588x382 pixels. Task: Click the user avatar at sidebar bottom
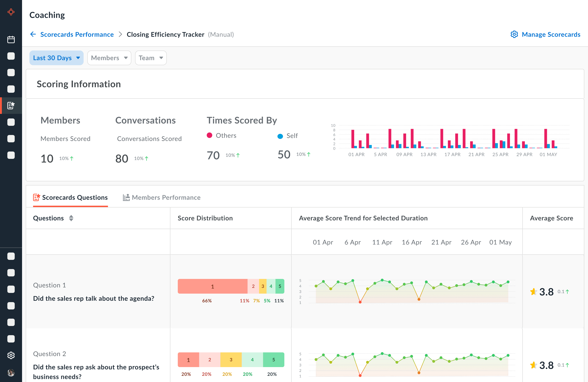point(11,372)
